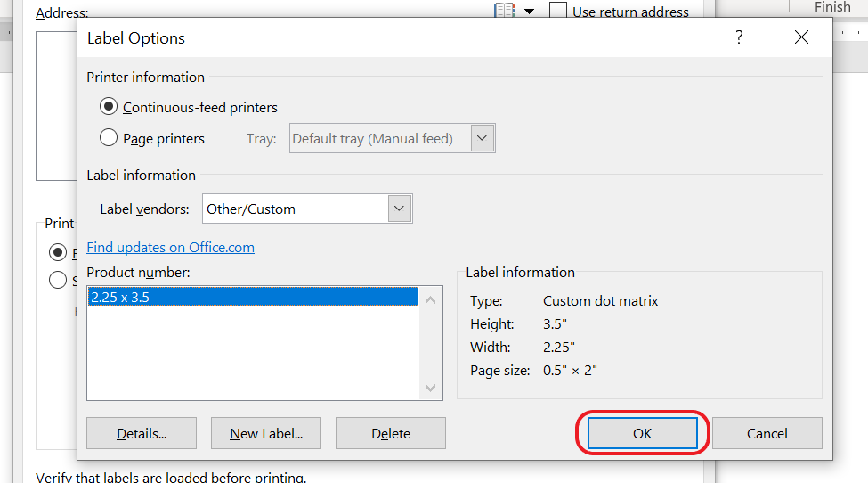Cancel the Label Options dialog
The height and width of the screenshot is (483, 868).
[x=767, y=434]
